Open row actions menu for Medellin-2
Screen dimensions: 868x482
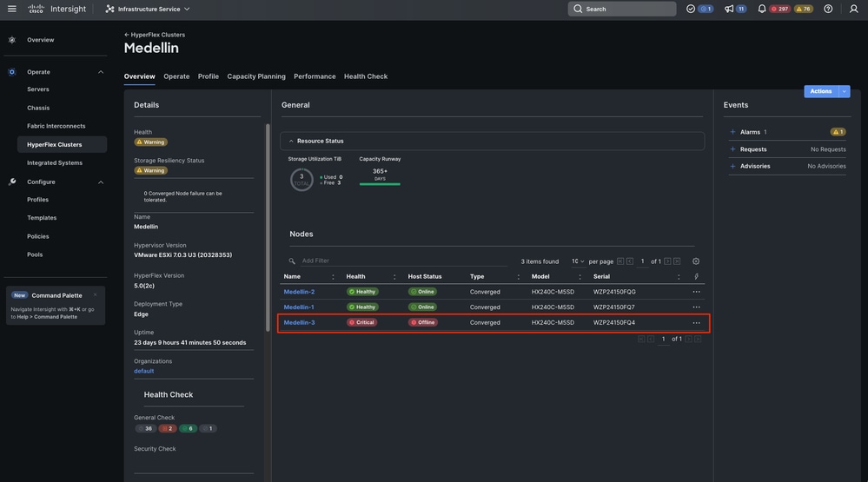click(x=696, y=292)
